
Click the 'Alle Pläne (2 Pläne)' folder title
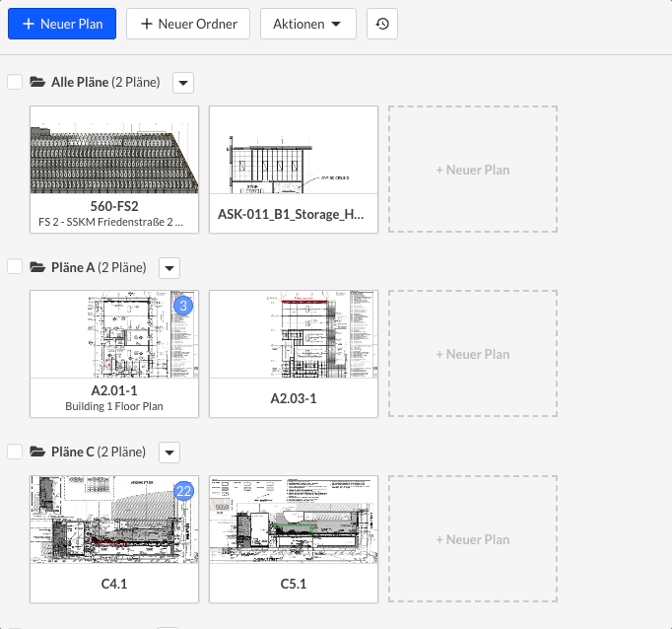pos(105,82)
